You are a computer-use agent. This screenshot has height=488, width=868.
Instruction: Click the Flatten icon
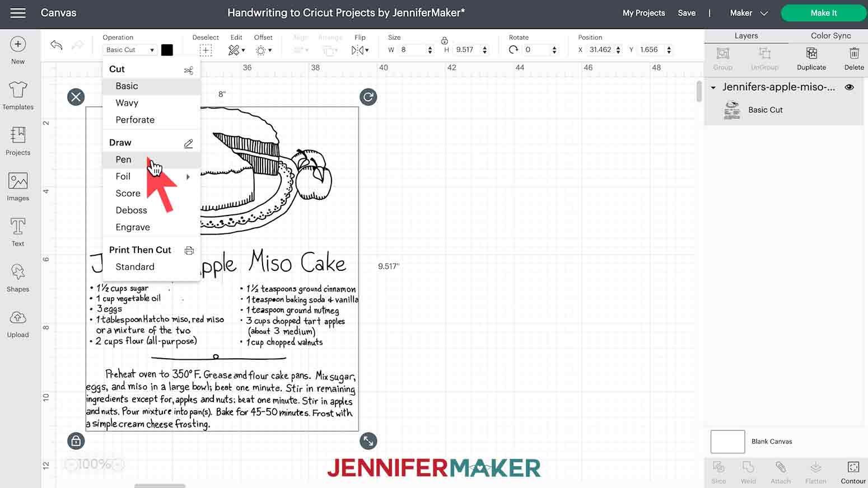click(x=816, y=467)
